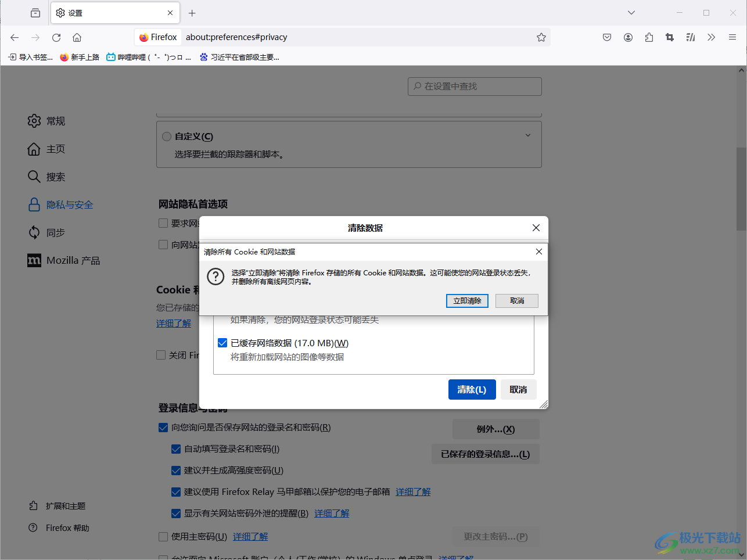Viewport: 747px width, 560px height.
Task: Open 扩展和主题 link in sidebar
Action: coord(58,506)
